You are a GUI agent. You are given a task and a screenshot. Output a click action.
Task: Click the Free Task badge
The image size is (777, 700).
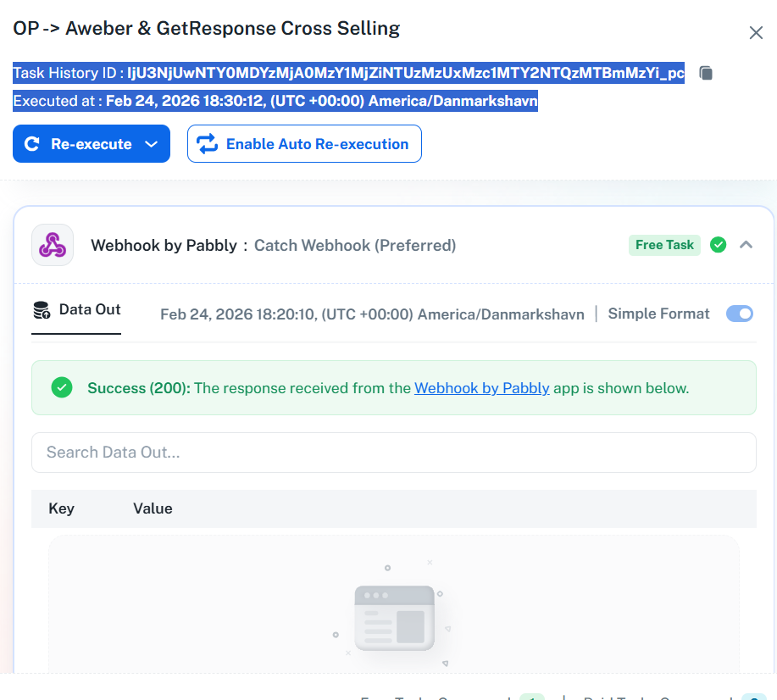[x=664, y=245]
